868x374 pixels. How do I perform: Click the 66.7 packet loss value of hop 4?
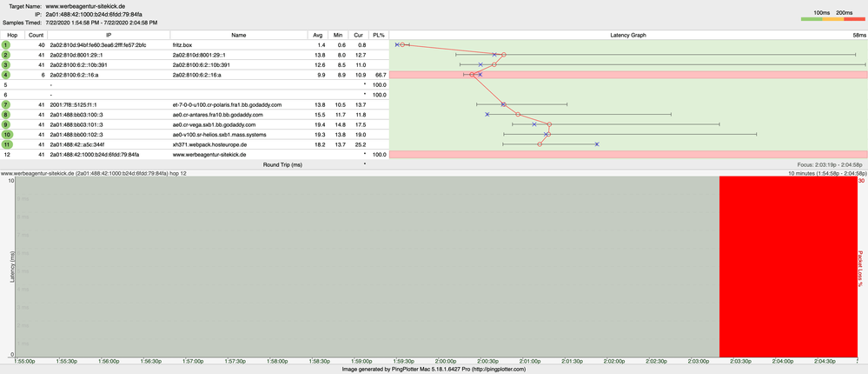click(381, 74)
